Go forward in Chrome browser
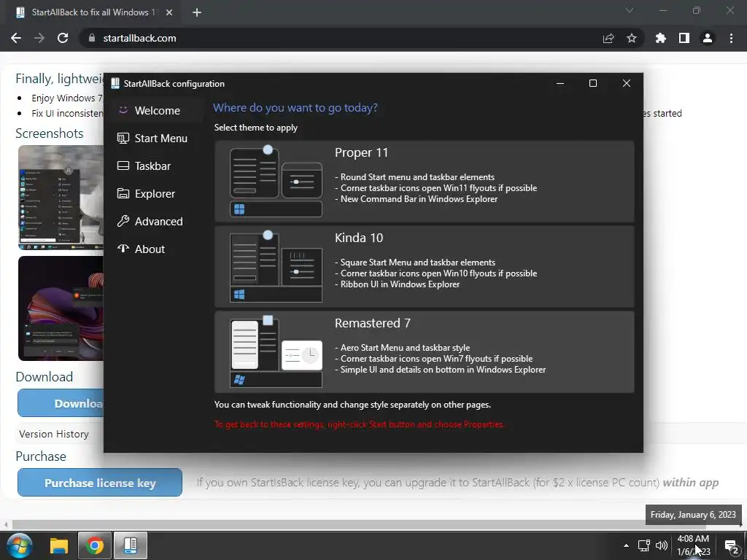The height and width of the screenshot is (560, 747). pos(39,38)
